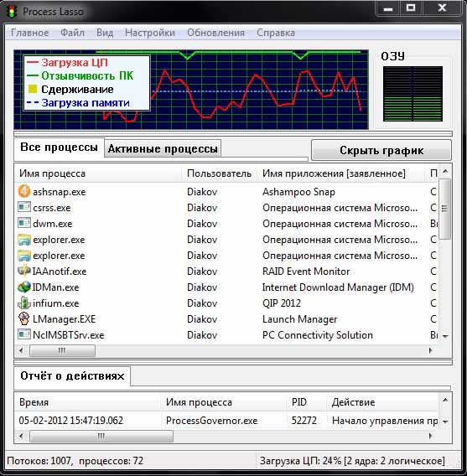
Task: Select the Отчёт о действиях tab
Action: [72, 376]
